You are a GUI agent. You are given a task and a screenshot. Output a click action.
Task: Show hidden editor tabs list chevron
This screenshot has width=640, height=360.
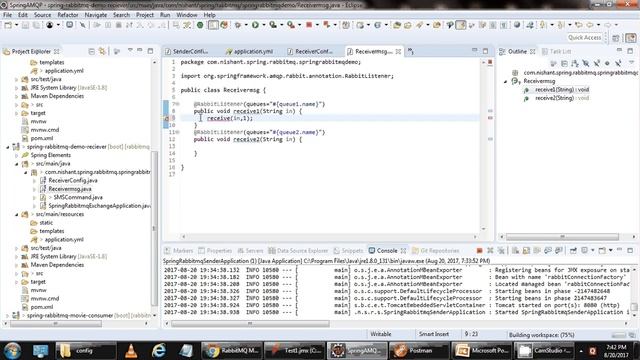tap(411, 51)
